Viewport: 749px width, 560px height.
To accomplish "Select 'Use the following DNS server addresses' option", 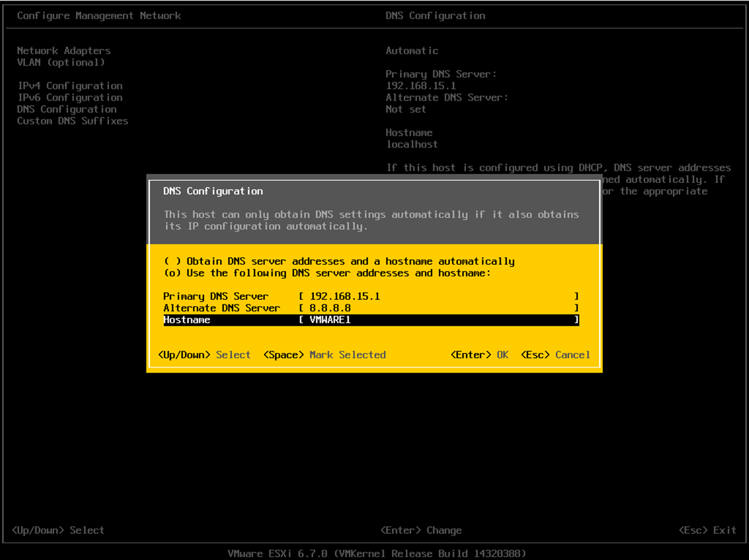I will click(x=327, y=273).
